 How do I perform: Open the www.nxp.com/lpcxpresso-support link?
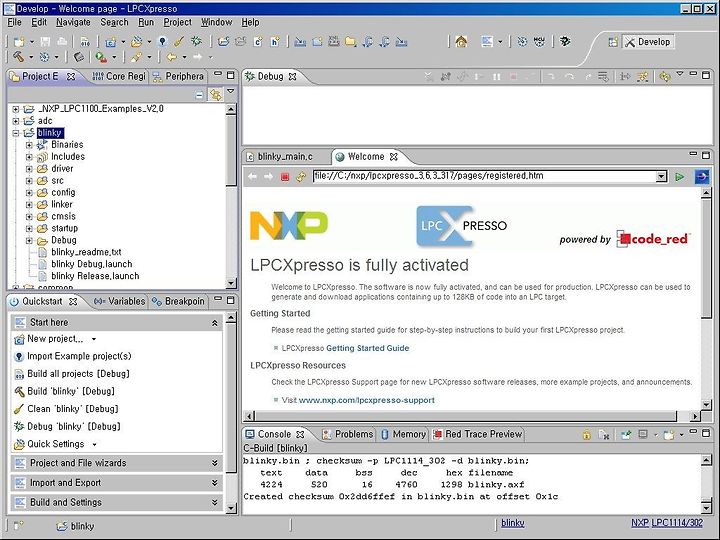[366, 400]
